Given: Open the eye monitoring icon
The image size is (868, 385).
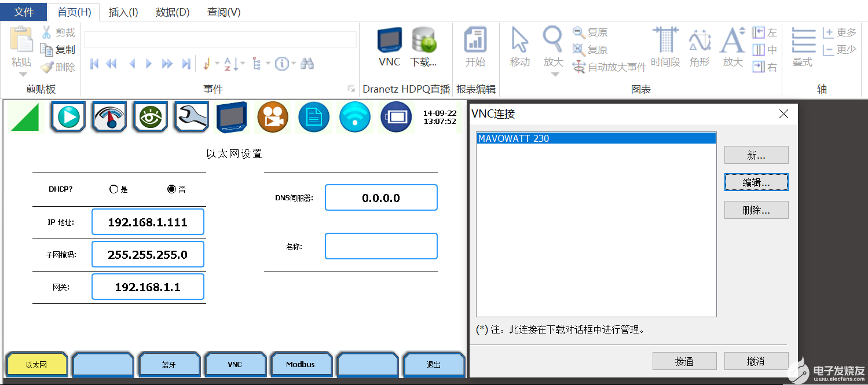Looking at the screenshot, I should tap(151, 118).
